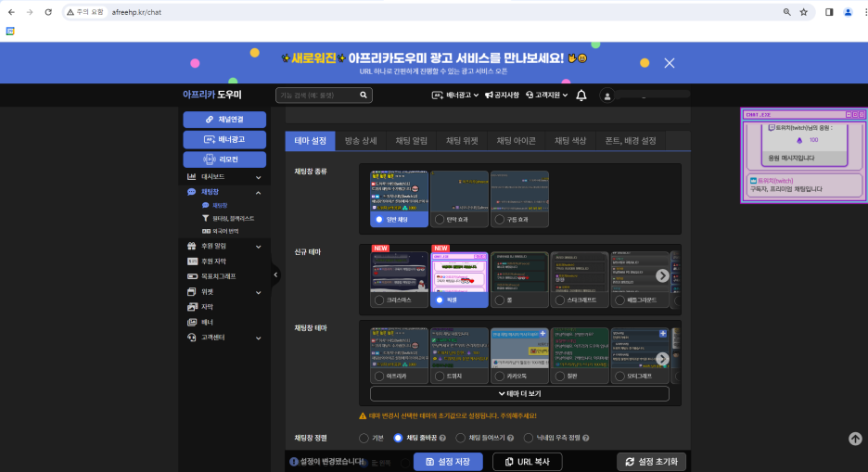The height and width of the screenshot is (472, 868).
Task: Click the help icon beside 채팅 줄바꿈
Action: [442, 439]
